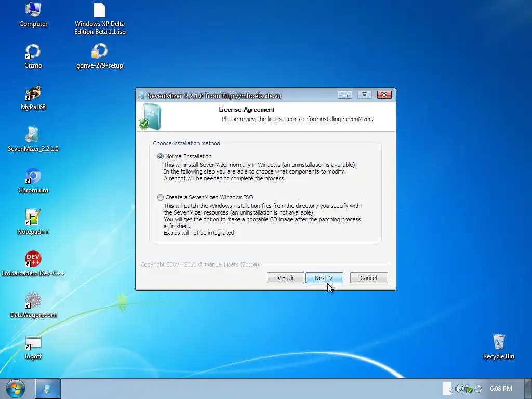Launch Embarcadero Dev-C++ shortcut

point(33,264)
